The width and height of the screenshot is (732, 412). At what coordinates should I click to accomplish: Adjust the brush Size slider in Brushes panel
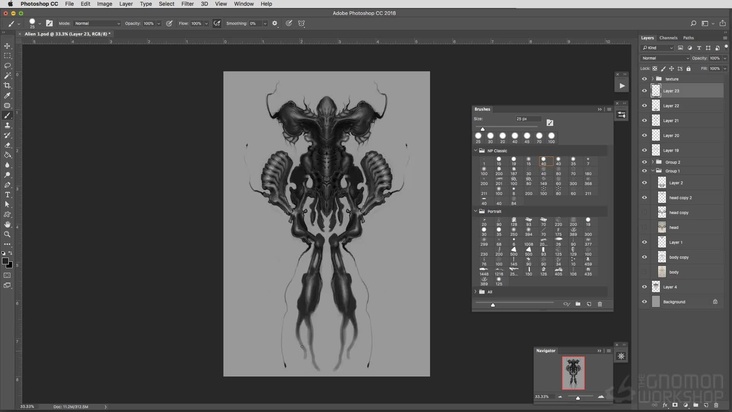[483, 129]
